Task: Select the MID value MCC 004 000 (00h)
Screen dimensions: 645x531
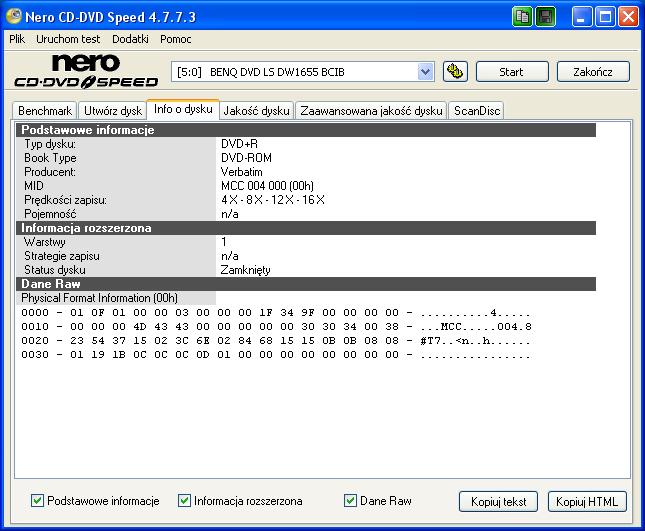Action: (x=267, y=186)
